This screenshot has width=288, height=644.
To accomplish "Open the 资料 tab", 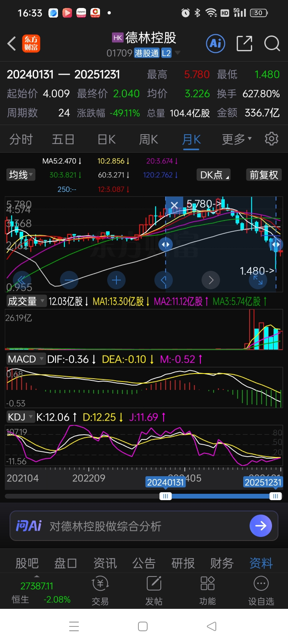I will coord(261,563).
